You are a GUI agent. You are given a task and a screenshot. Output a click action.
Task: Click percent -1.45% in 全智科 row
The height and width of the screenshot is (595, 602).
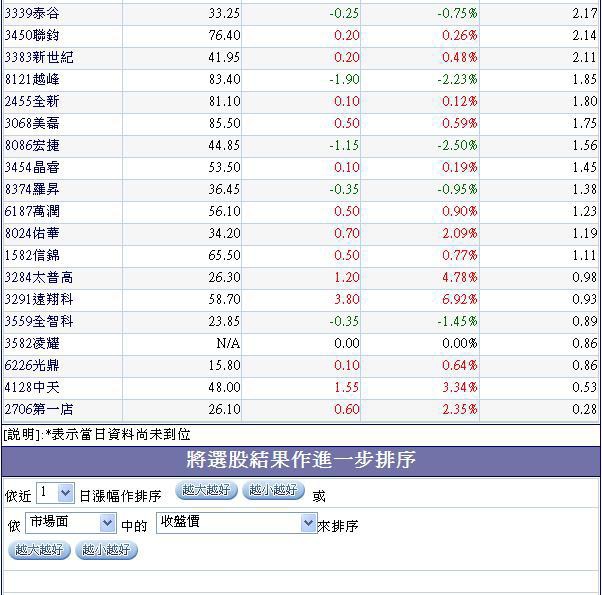pyautogui.click(x=457, y=321)
